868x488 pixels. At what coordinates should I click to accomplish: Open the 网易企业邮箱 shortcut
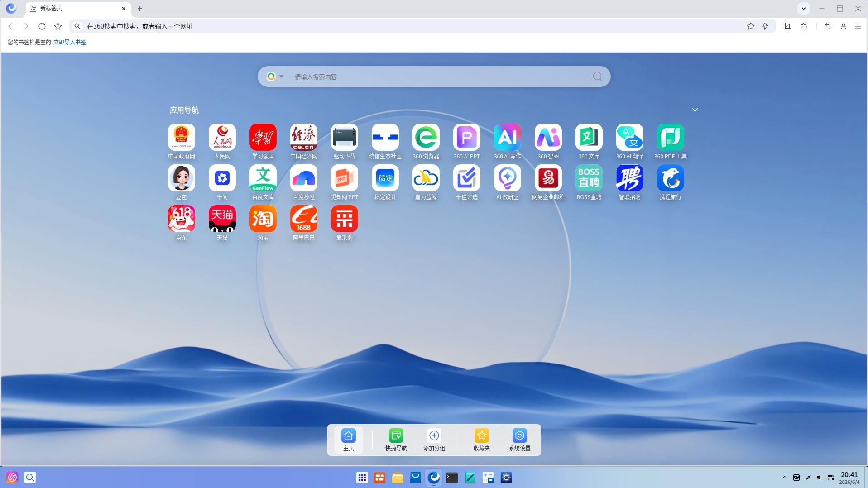pyautogui.click(x=548, y=178)
